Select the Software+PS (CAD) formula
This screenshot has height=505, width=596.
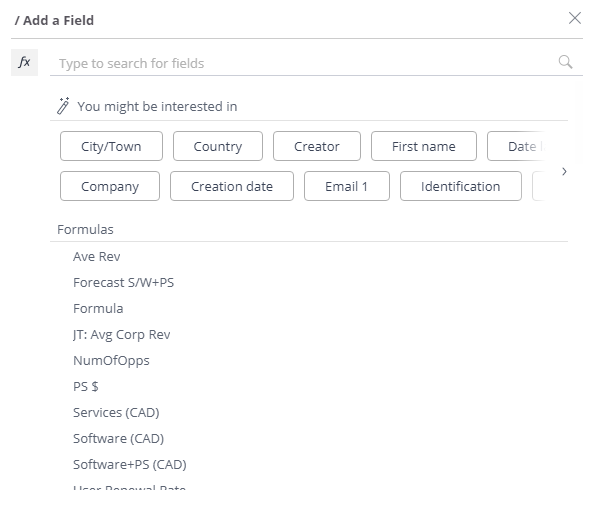tap(130, 465)
